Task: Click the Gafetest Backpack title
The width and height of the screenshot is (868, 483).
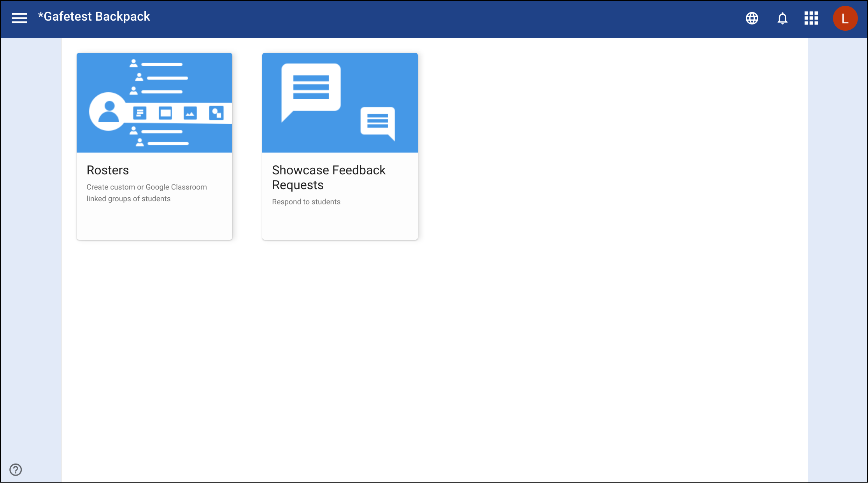Action: click(x=94, y=17)
